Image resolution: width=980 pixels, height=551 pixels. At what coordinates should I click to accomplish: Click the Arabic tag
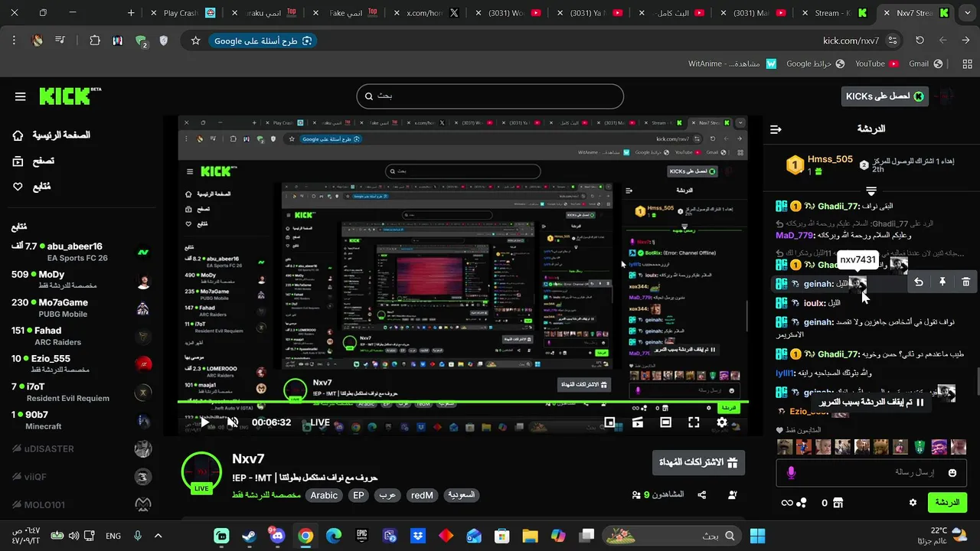click(324, 495)
